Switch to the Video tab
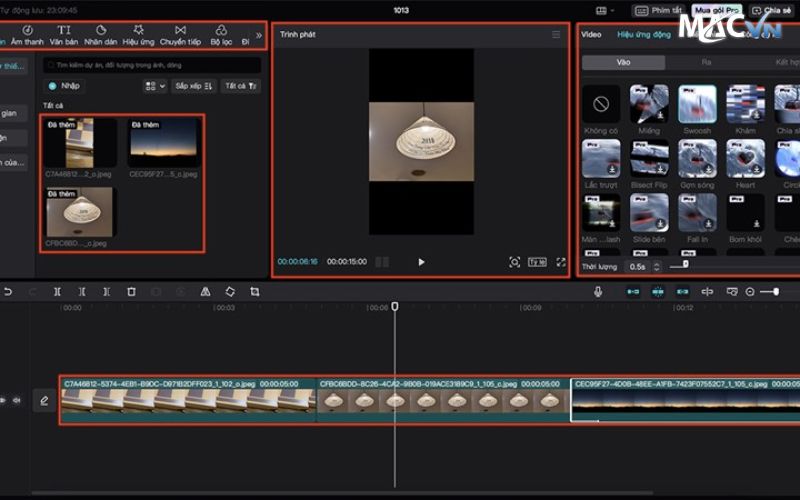800x500 pixels. 591,34
